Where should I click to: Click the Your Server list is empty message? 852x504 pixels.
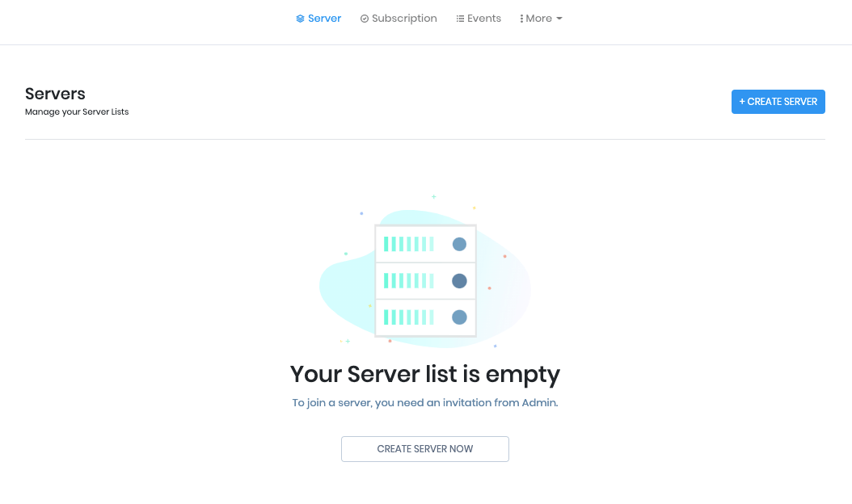click(x=424, y=374)
